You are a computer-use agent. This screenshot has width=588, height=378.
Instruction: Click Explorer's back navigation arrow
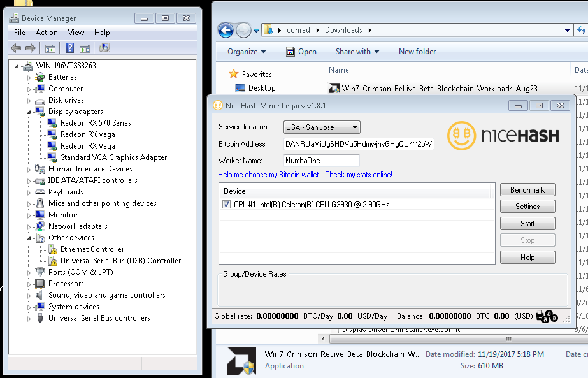(x=225, y=29)
